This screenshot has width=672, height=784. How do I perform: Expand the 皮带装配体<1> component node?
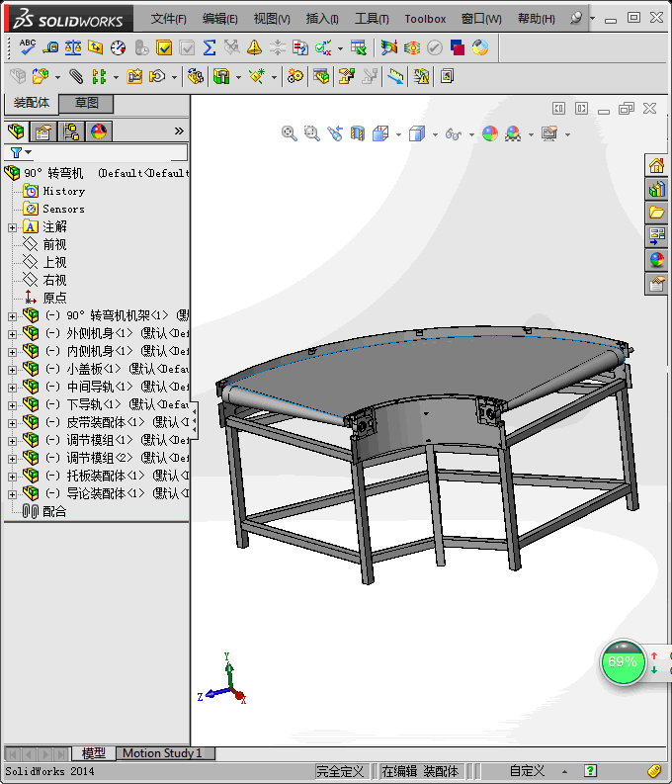pyautogui.click(x=12, y=423)
